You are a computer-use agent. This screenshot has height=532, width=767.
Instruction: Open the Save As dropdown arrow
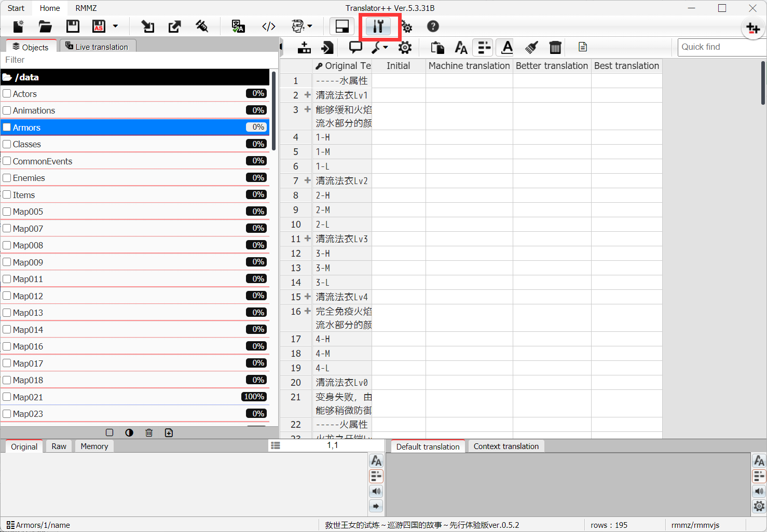(115, 26)
